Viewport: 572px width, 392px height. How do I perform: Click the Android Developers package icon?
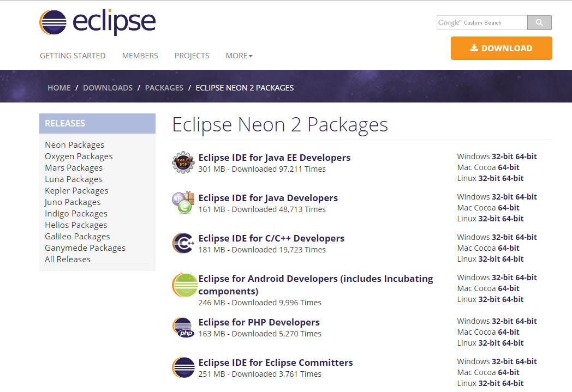tap(184, 285)
